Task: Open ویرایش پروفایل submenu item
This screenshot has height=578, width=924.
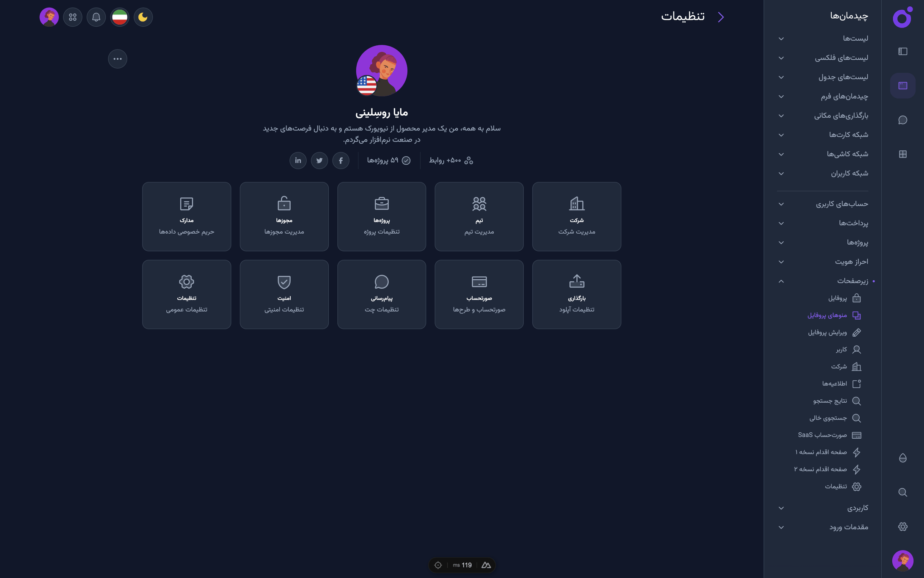Action: (x=828, y=332)
